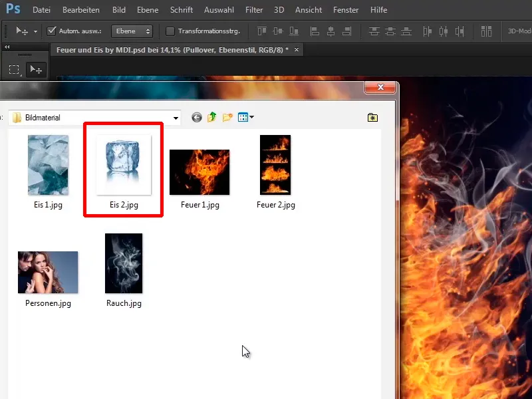Align vertical centers icon
The width and height of the screenshot is (532, 399).
[278, 31]
